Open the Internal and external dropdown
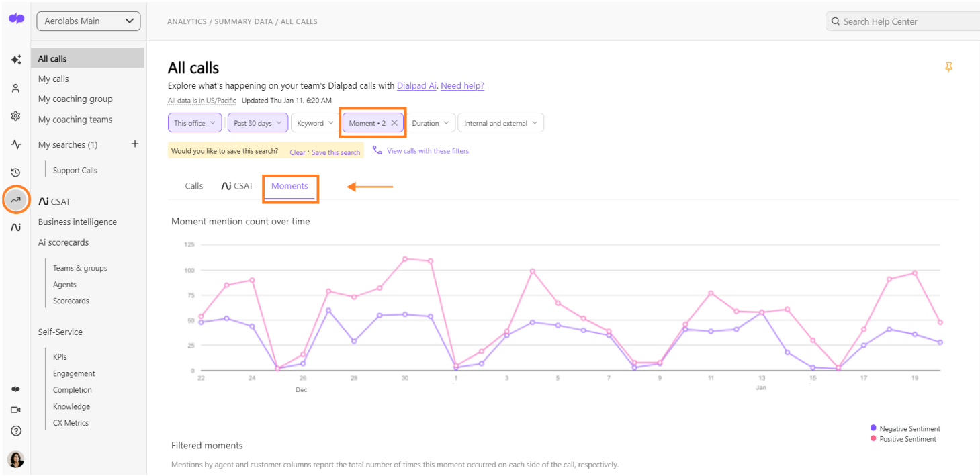This screenshot has height=476, width=980. (x=500, y=123)
